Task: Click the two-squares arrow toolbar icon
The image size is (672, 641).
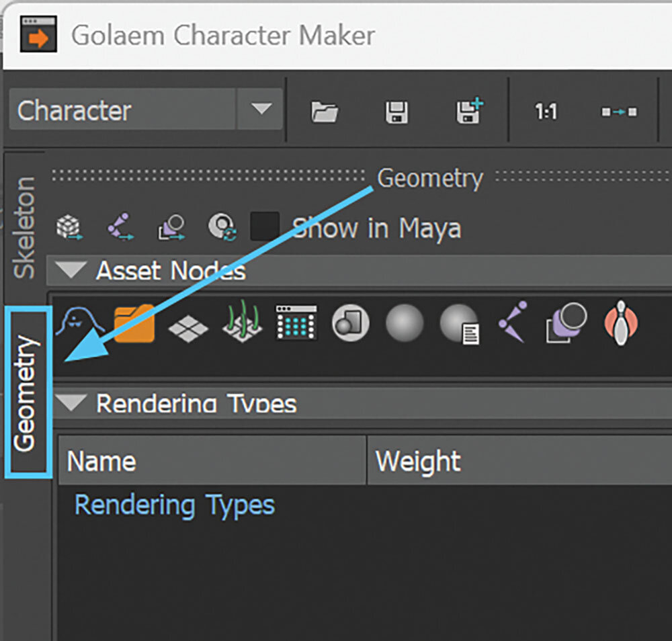Action: point(619,112)
